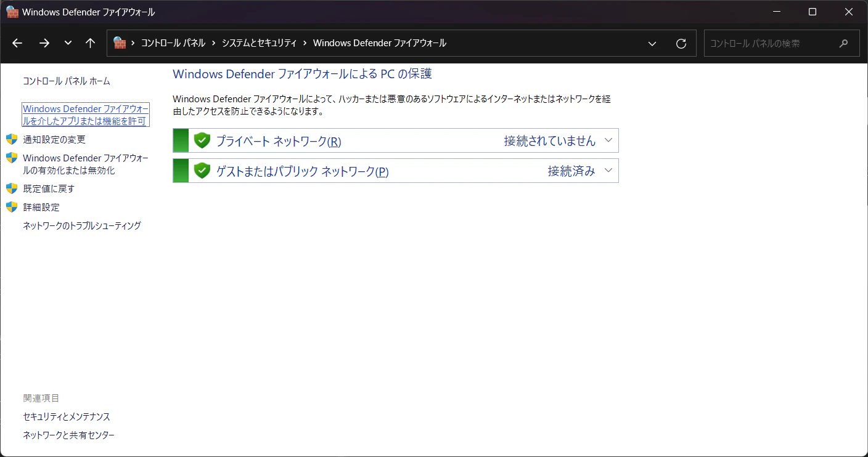
Task: Go up one level with up arrow
Action: click(x=91, y=43)
